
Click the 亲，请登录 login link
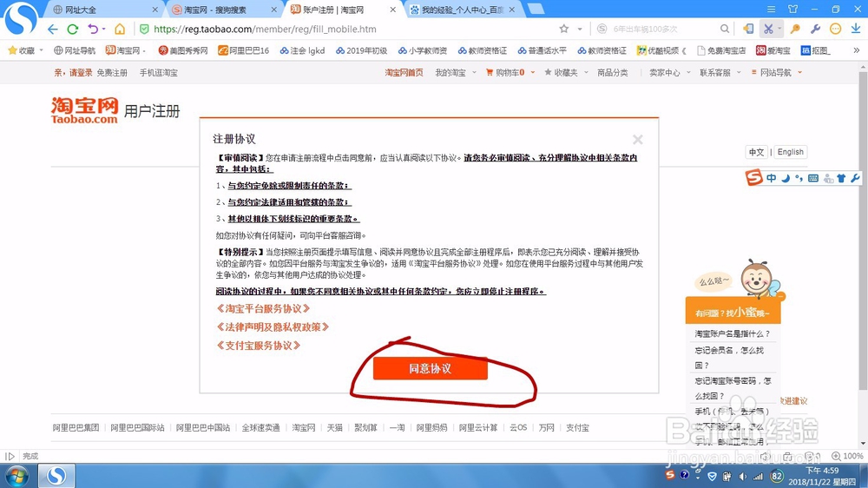pos(73,73)
